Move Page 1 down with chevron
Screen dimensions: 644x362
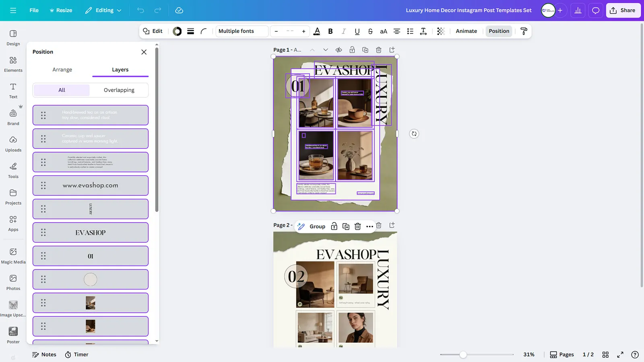tap(326, 50)
